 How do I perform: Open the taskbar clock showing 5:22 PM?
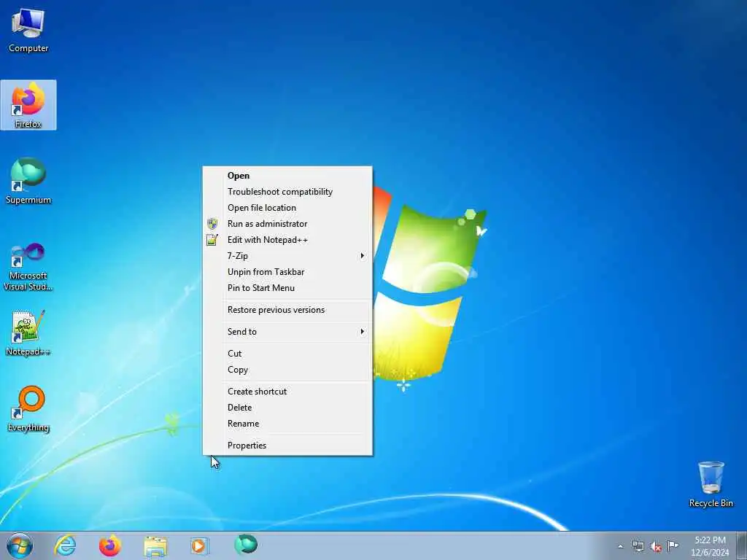click(710, 546)
